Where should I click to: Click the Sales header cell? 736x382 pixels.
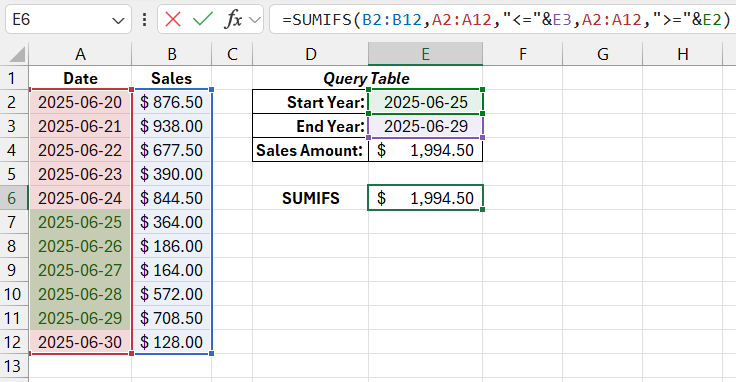click(x=172, y=78)
